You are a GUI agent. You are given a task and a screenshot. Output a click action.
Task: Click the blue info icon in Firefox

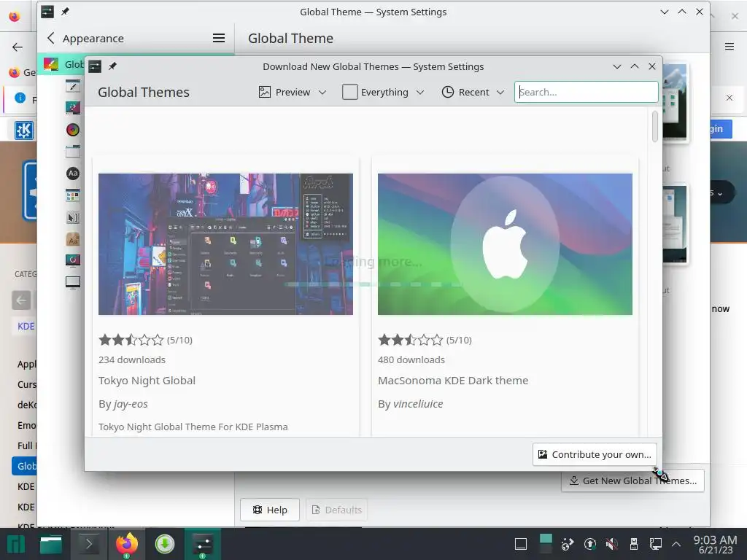pos(20,98)
